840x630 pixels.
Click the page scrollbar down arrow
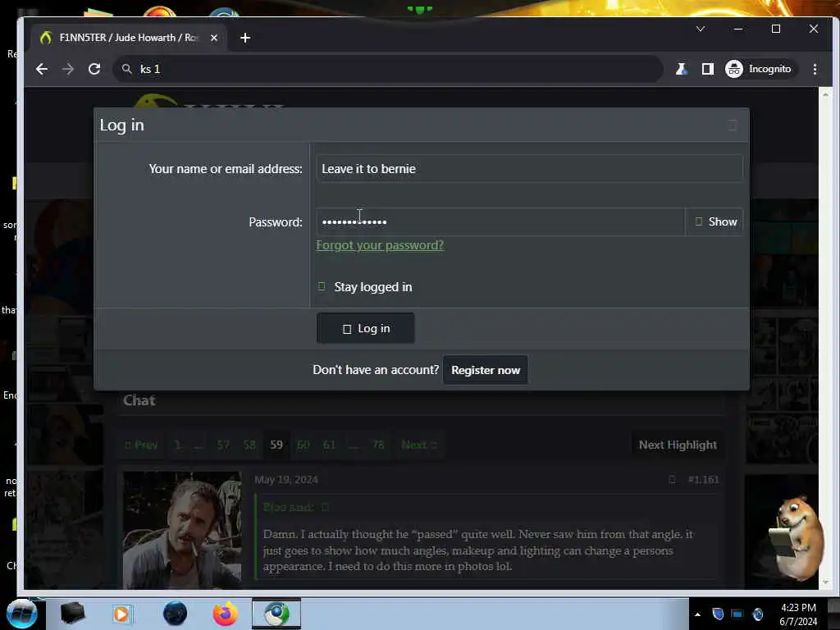point(825,582)
